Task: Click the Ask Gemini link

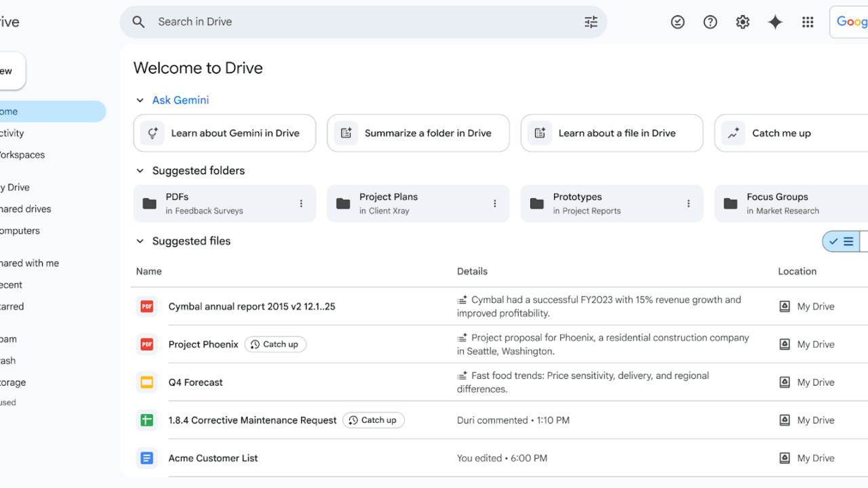Action: [180, 100]
